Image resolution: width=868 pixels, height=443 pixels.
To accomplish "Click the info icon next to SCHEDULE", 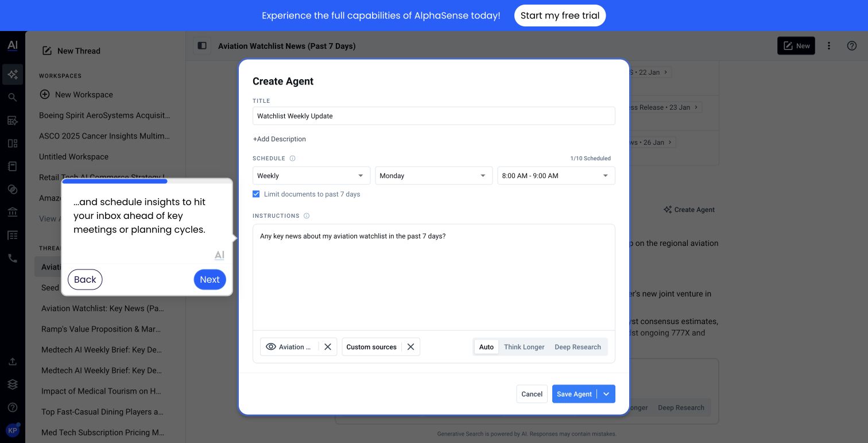I will click(292, 159).
